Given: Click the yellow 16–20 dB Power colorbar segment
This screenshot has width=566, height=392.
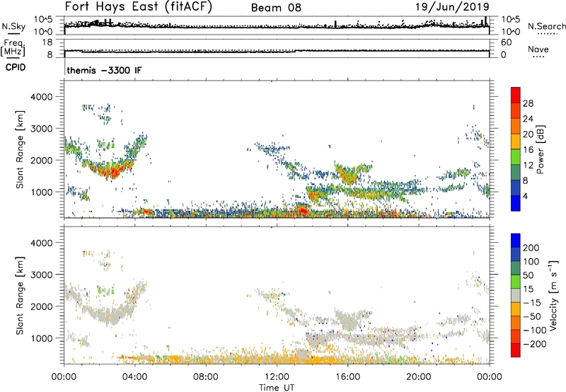Looking at the screenshot, I should 516,141.
